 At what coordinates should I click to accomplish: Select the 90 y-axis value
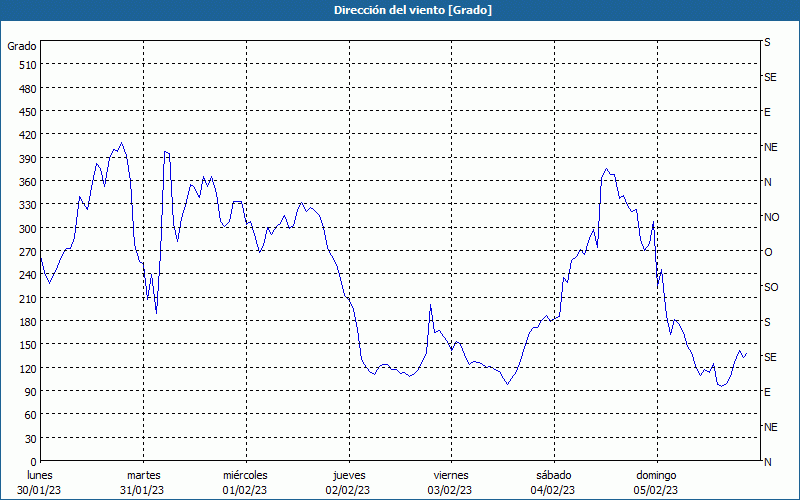[31, 391]
